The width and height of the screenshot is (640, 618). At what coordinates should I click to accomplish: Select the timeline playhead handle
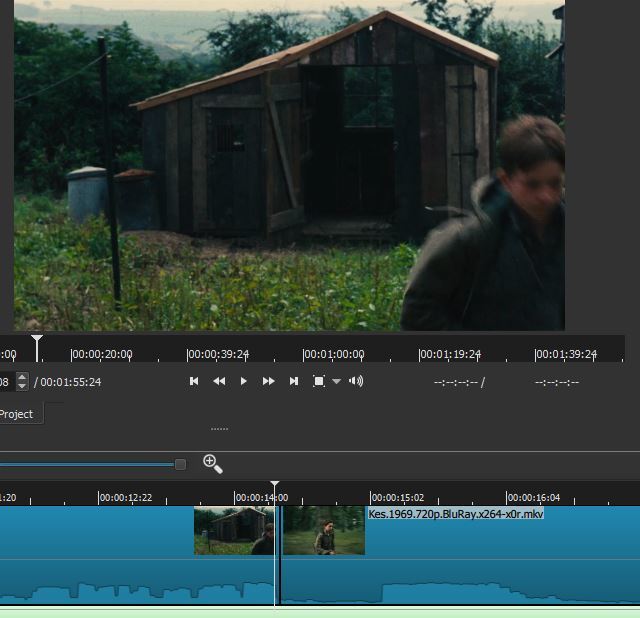(275, 484)
